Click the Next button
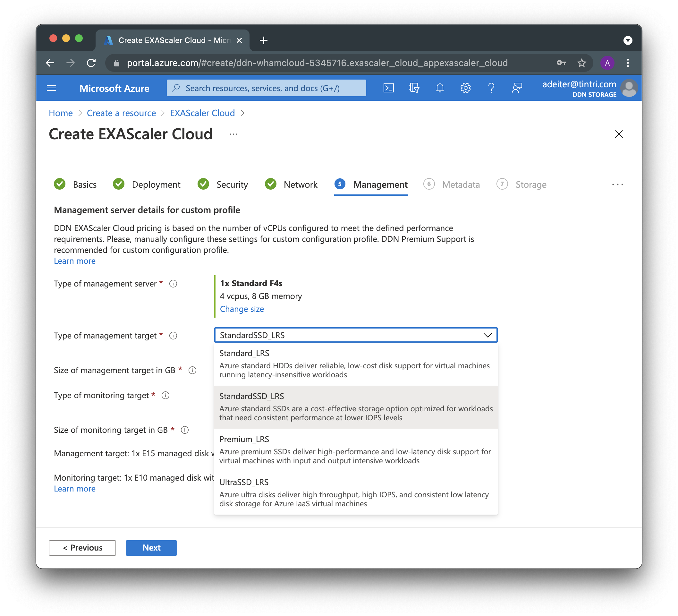 (151, 548)
